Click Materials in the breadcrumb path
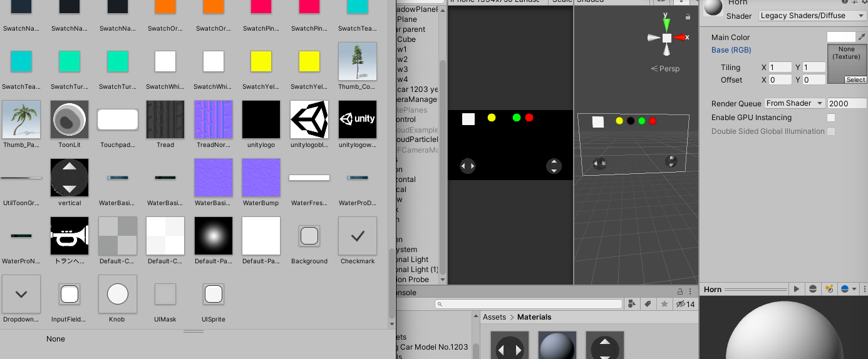 coord(534,317)
